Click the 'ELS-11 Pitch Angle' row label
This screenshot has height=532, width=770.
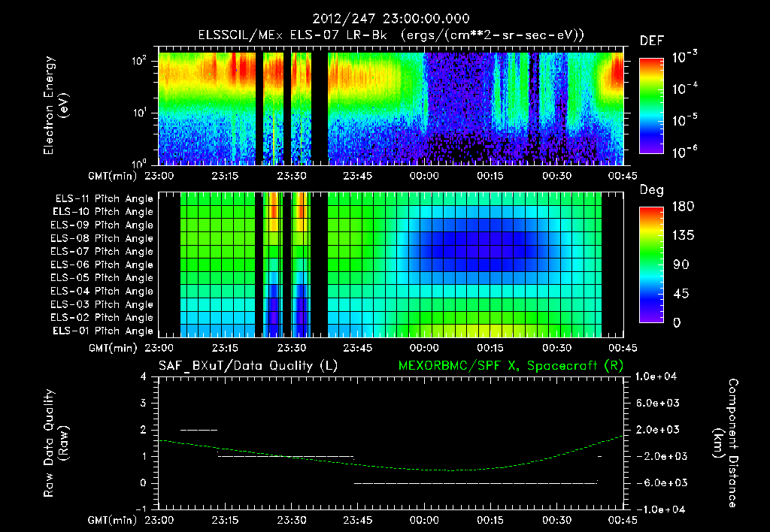click(x=104, y=199)
